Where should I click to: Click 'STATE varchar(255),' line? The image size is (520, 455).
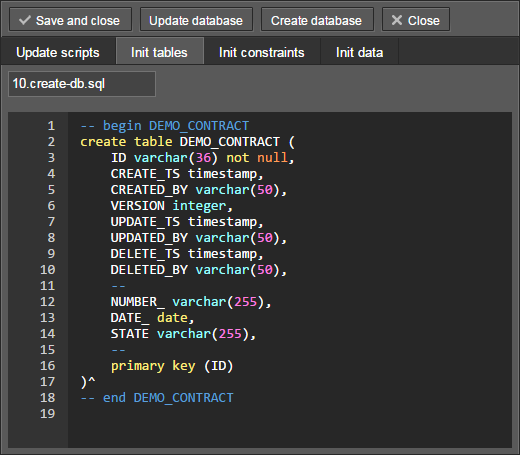[183, 334]
